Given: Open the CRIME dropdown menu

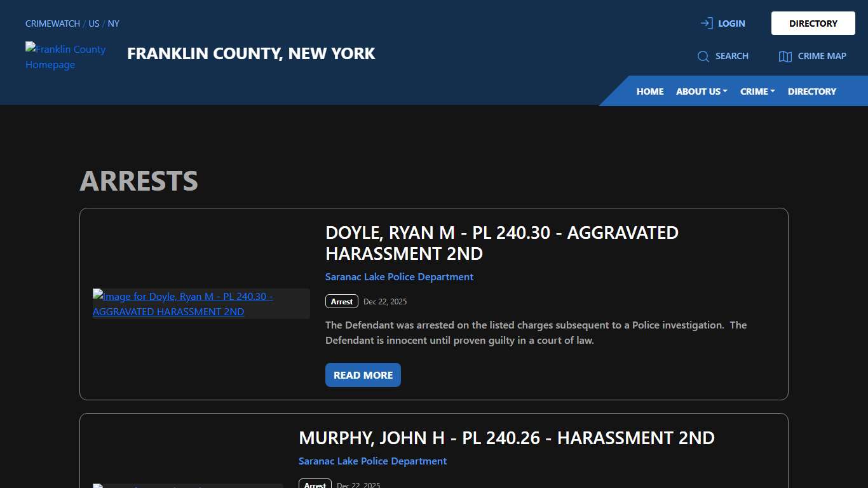Looking at the screenshot, I should click(x=757, y=91).
